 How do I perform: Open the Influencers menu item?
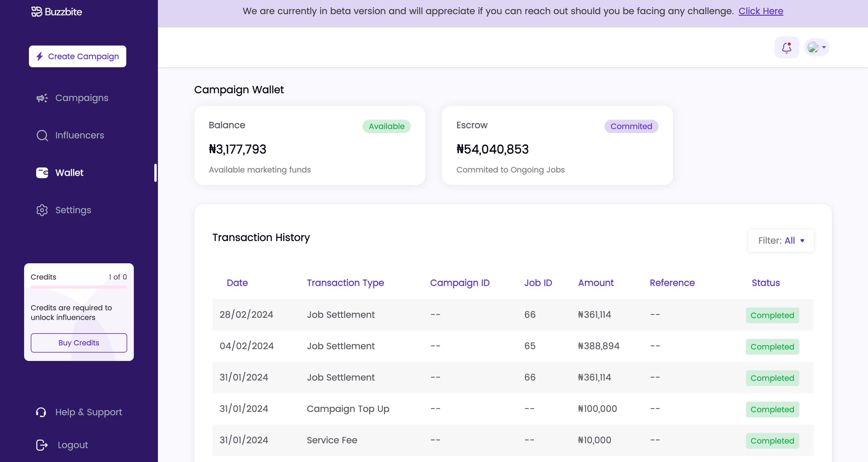point(80,136)
